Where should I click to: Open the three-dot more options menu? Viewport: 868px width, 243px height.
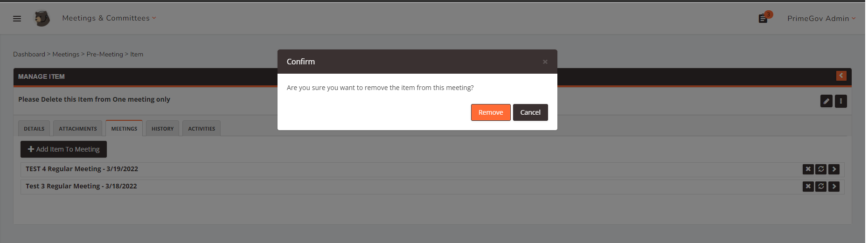pos(840,101)
